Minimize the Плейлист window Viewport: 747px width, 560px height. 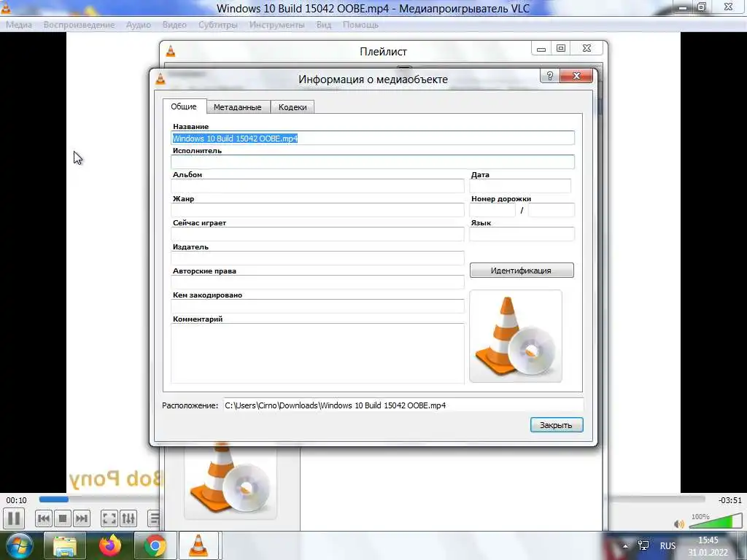click(541, 48)
